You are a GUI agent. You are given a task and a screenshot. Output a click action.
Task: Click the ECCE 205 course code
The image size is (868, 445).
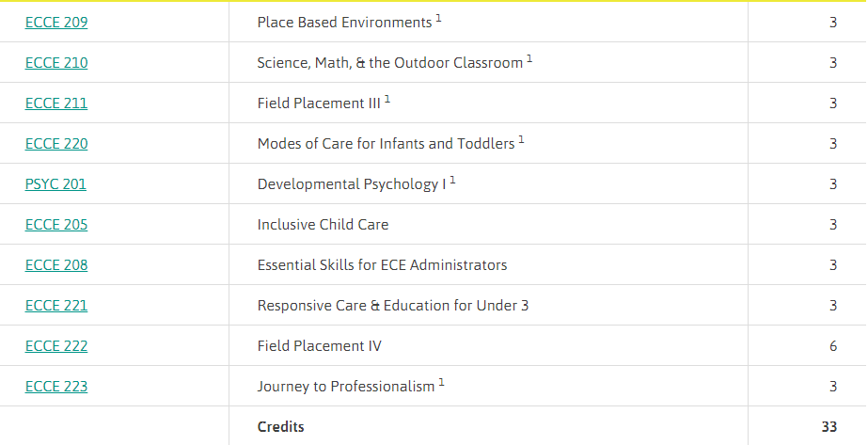click(56, 225)
